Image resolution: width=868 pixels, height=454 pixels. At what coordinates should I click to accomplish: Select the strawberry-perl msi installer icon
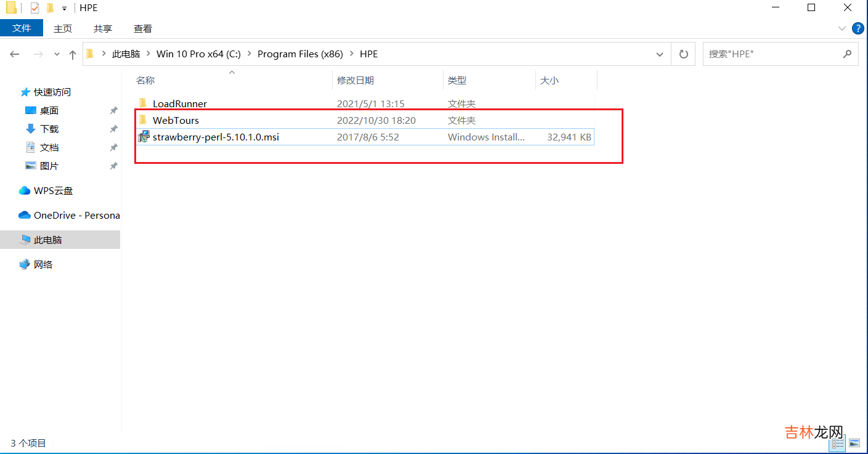(144, 137)
